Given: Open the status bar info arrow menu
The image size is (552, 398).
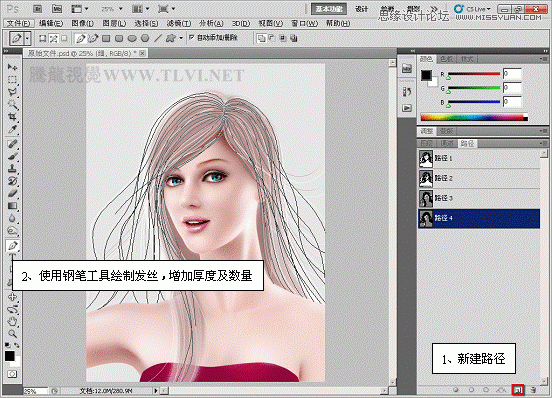Looking at the screenshot, I should (x=156, y=391).
